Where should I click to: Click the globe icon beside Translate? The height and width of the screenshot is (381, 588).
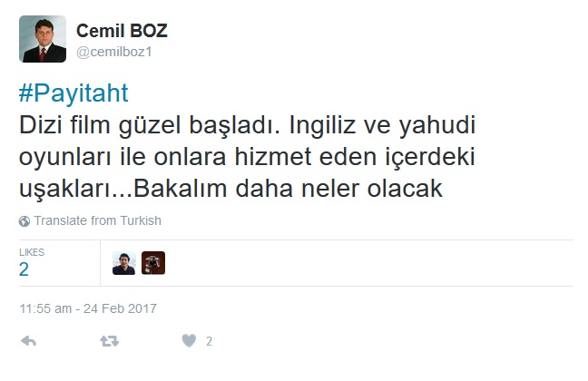click(24, 221)
